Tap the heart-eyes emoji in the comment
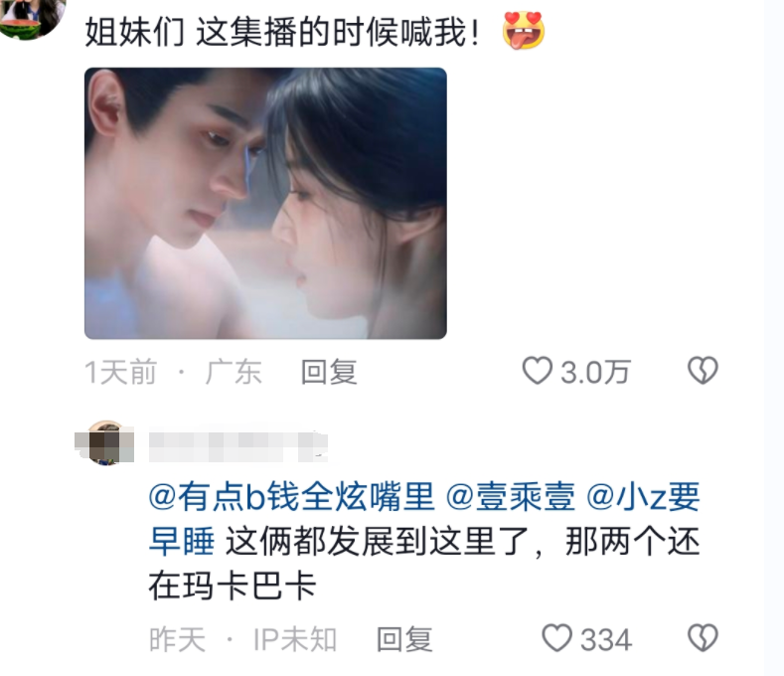Viewport: 784px width, 676px height. pos(523,31)
